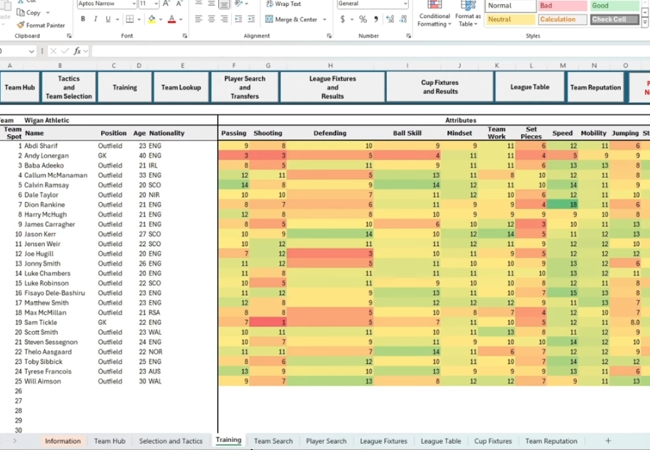Open Selection and Tactics sheet tab

pyautogui.click(x=171, y=441)
